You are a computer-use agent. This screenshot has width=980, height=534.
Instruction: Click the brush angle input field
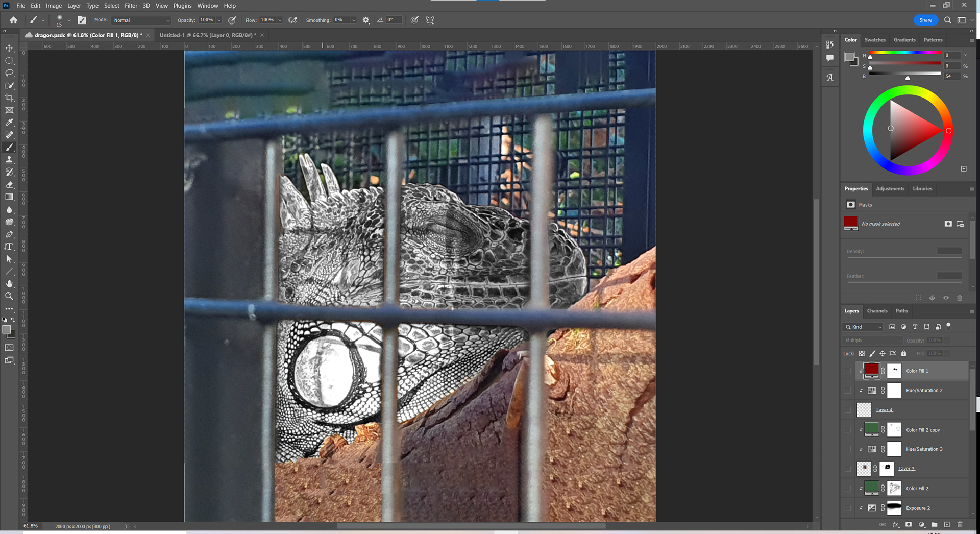tap(394, 20)
